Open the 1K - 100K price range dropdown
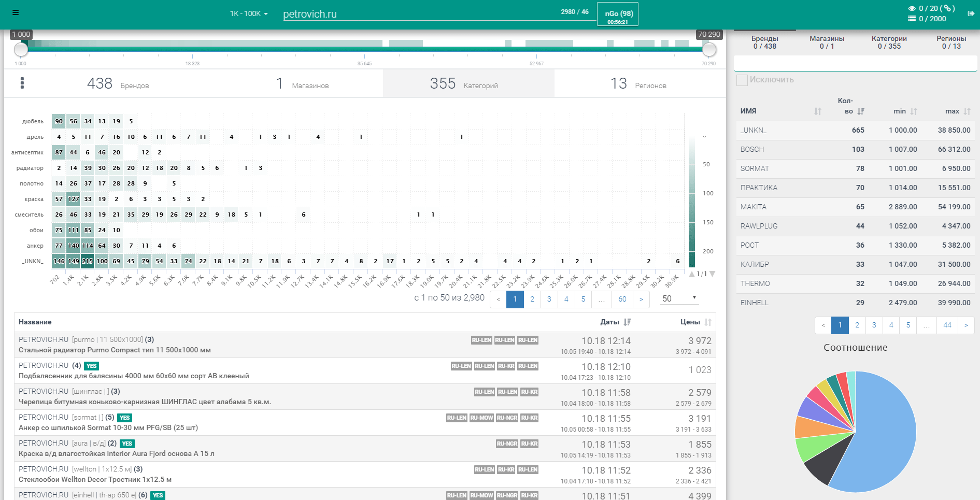Screen dimensions: 980x500 click(249, 14)
